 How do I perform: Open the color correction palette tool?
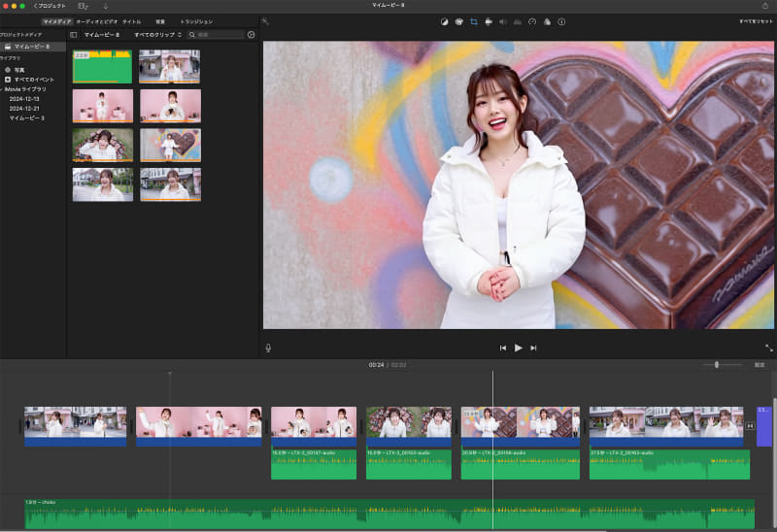pos(458,21)
